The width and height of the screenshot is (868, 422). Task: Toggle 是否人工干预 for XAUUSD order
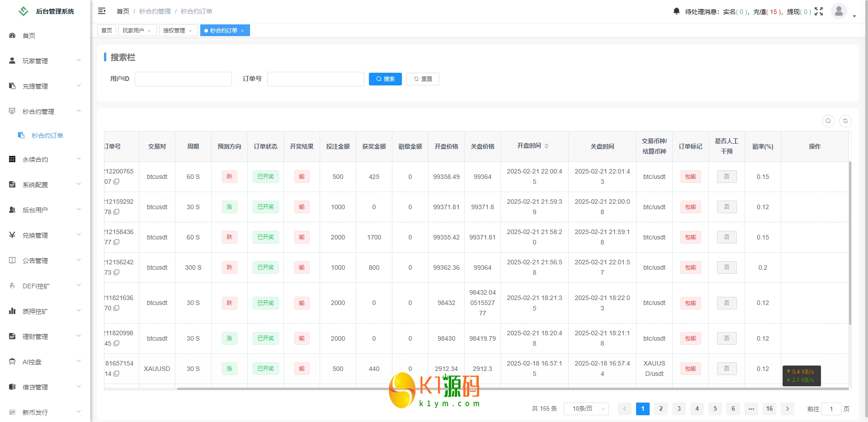click(x=726, y=369)
